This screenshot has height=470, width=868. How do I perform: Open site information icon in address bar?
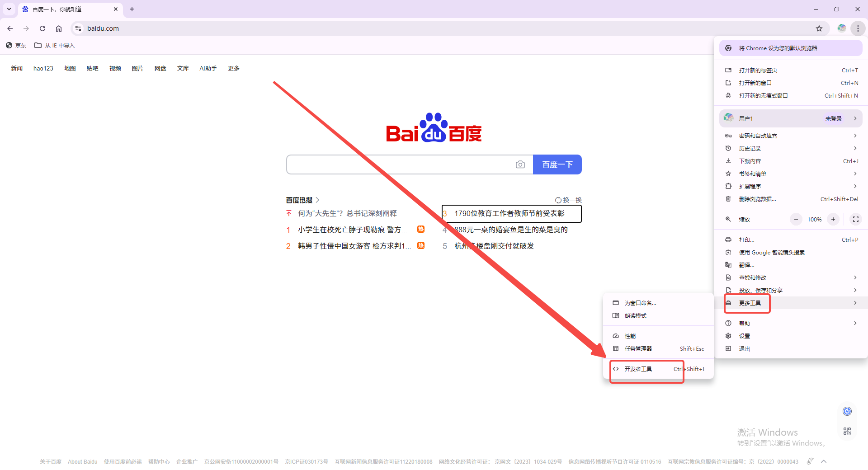click(x=78, y=28)
